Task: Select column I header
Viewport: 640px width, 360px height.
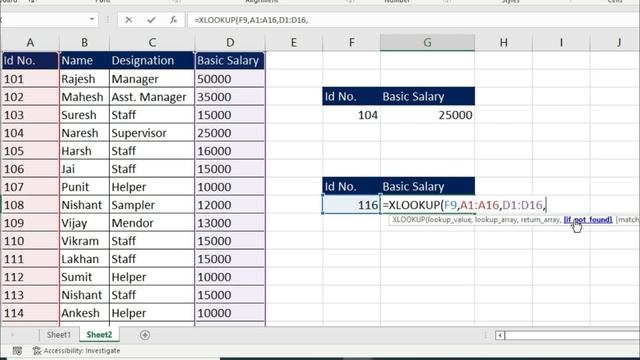Action: (561, 42)
